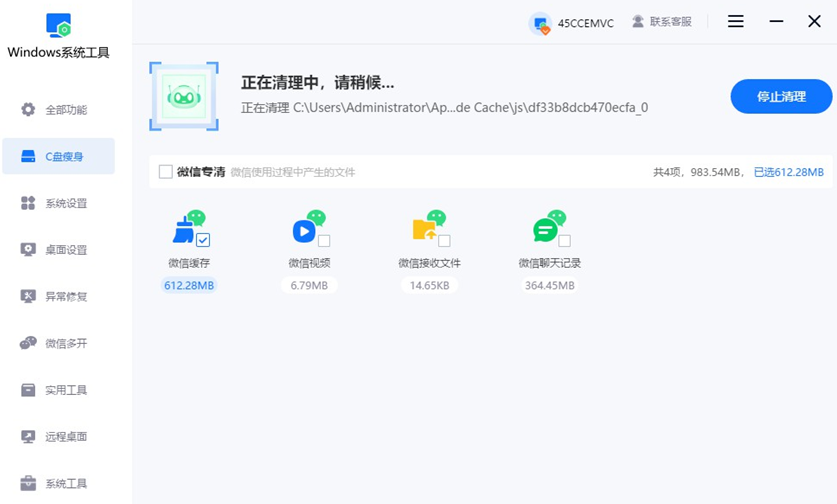Click the 612.28MB size badge

pos(189,286)
